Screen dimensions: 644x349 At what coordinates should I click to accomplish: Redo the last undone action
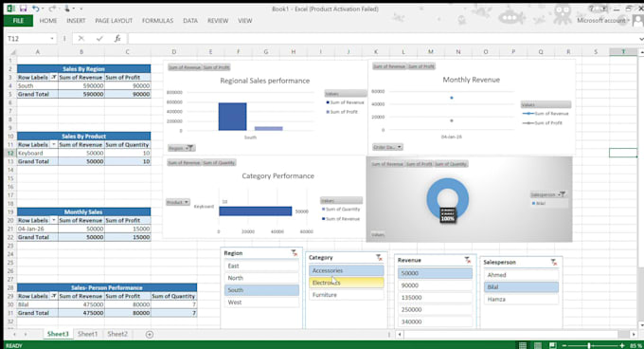pos(52,9)
